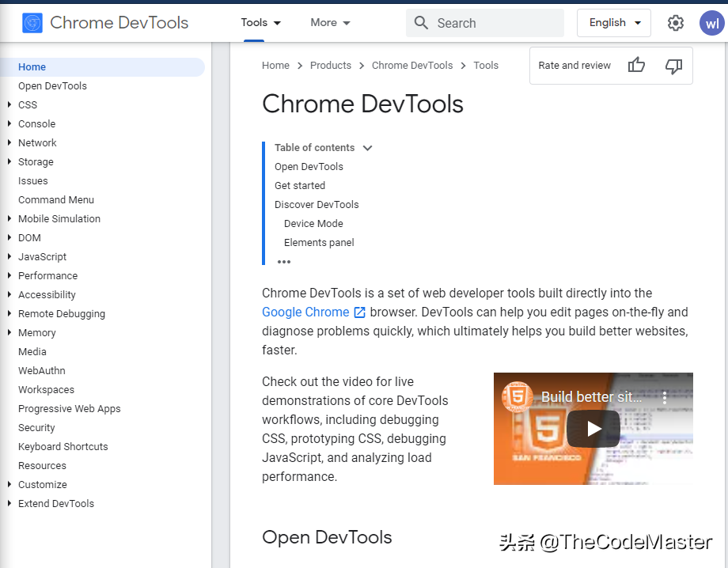The height and width of the screenshot is (568, 728).
Task: Open the Workspaces sidebar page
Action: [47, 390]
